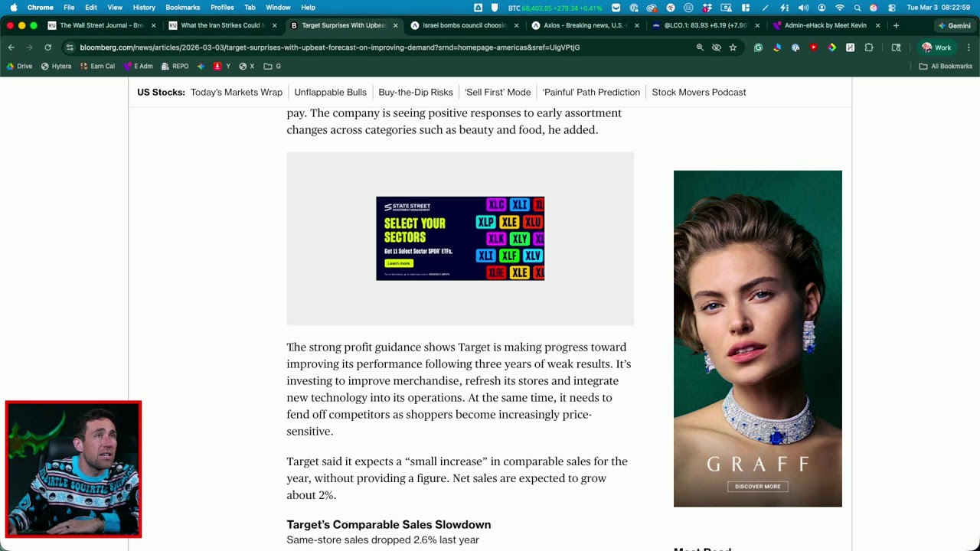The height and width of the screenshot is (551, 980).
Task: Open the Work profile menu
Action: pos(937,47)
